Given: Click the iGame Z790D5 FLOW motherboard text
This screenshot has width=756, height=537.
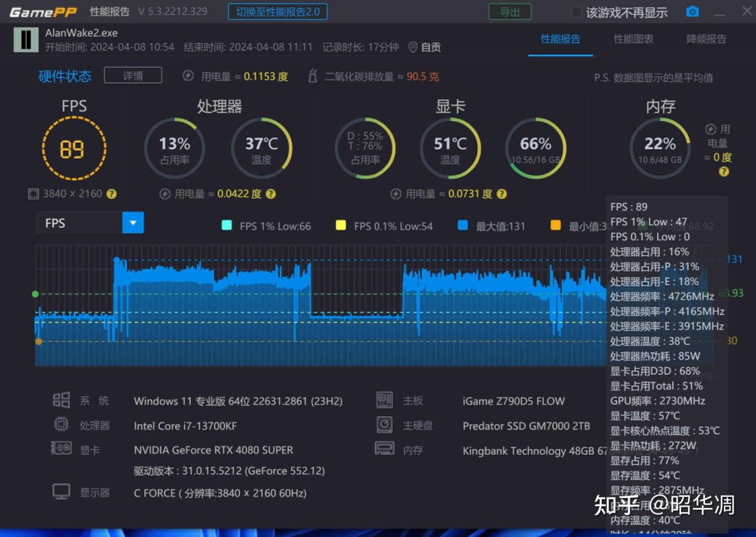Looking at the screenshot, I should [514, 401].
